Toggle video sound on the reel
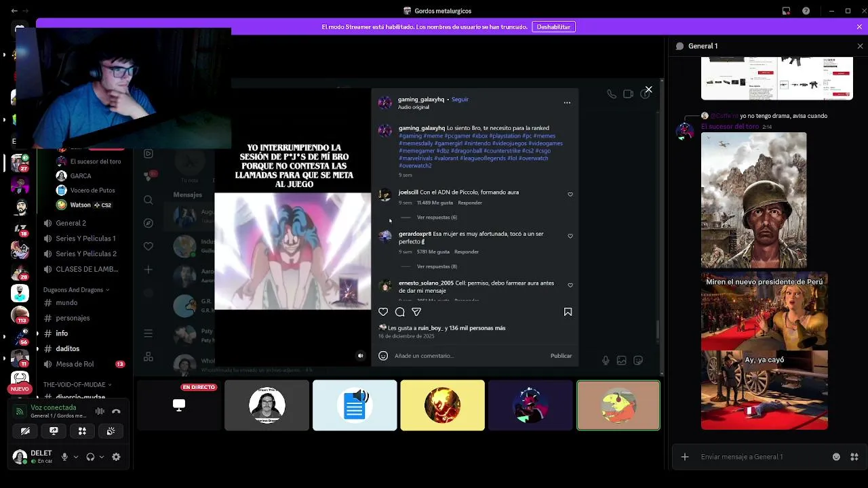The image size is (868, 488). pyautogui.click(x=361, y=355)
